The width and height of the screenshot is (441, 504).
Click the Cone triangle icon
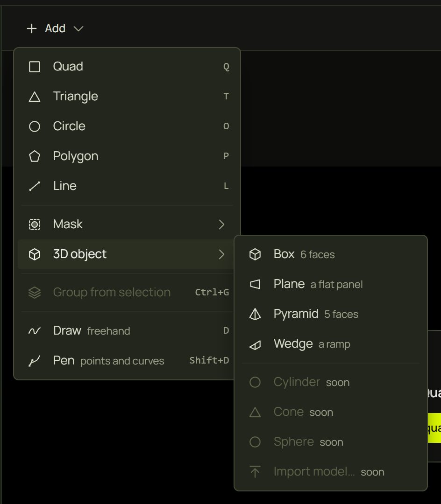(x=255, y=412)
